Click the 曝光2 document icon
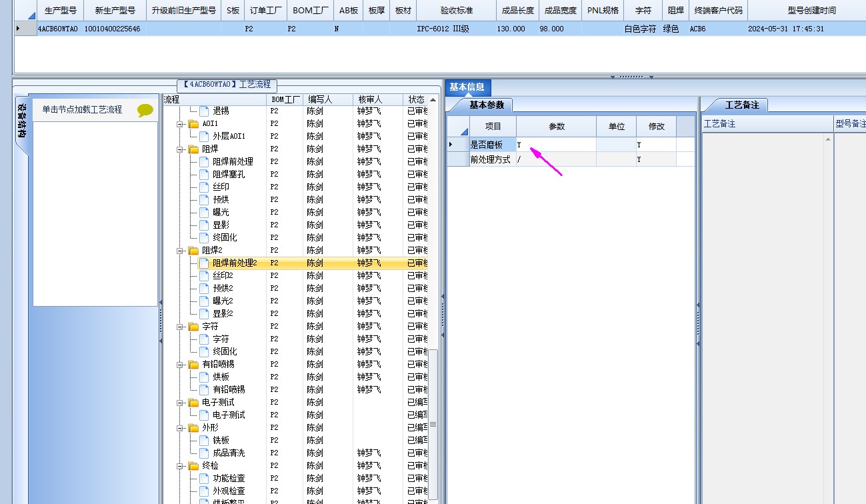Screen dimensions: 866x504 tap(204, 301)
